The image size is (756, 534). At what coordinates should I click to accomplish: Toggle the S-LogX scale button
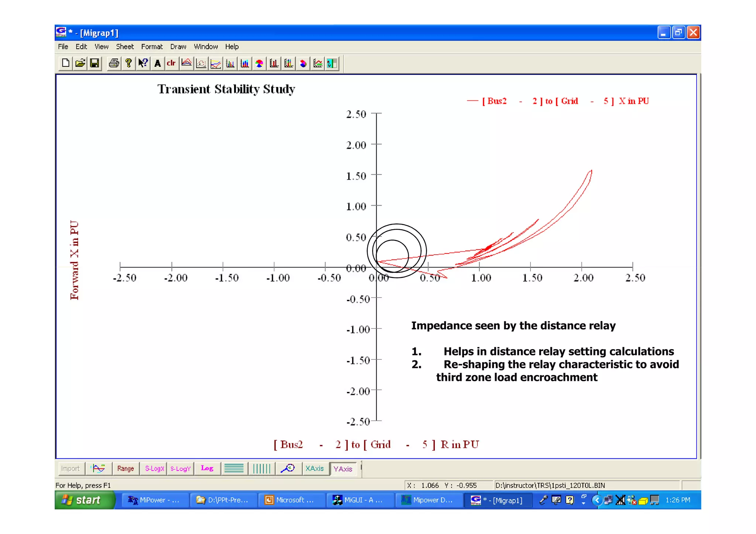click(x=154, y=468)
